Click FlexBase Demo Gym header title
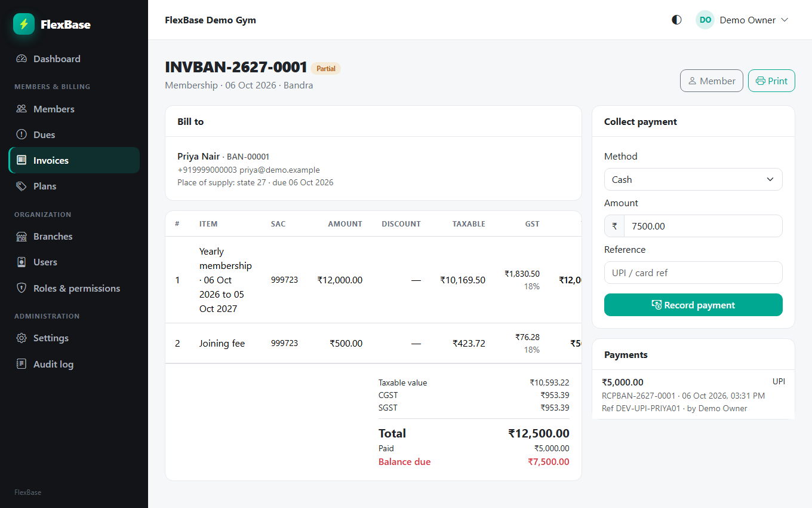 click(210, 20)
